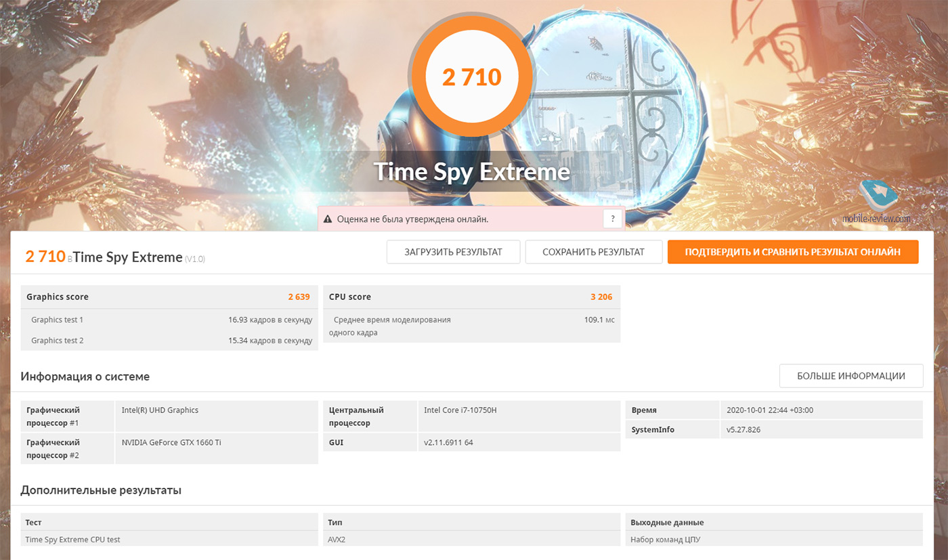Click the AVX2 cell

tap(472, 539)
